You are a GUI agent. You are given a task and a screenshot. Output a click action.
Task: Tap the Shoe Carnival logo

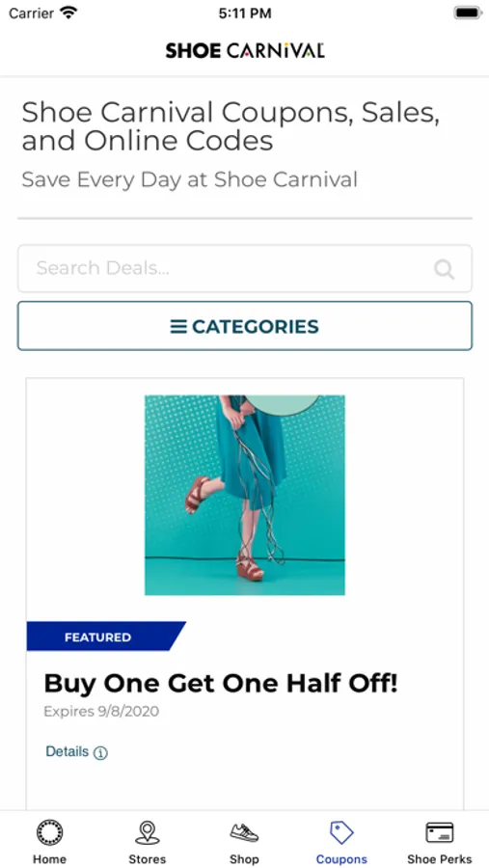tap(245, 50)
